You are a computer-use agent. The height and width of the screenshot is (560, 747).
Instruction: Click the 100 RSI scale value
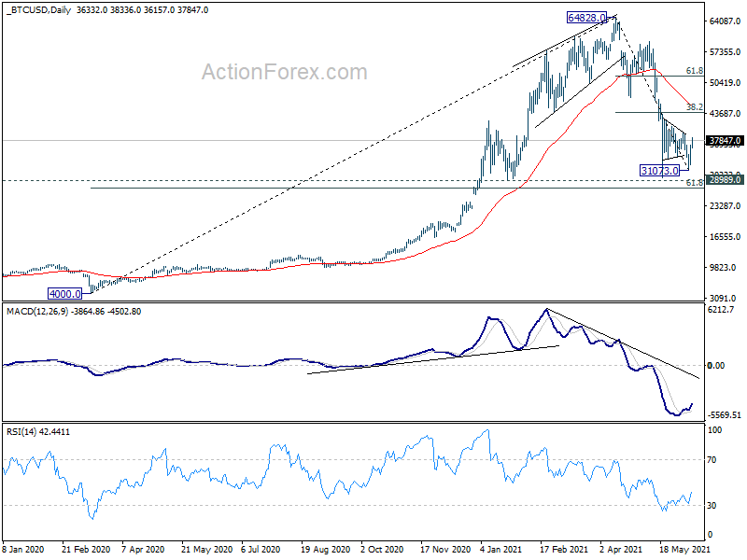715,430
